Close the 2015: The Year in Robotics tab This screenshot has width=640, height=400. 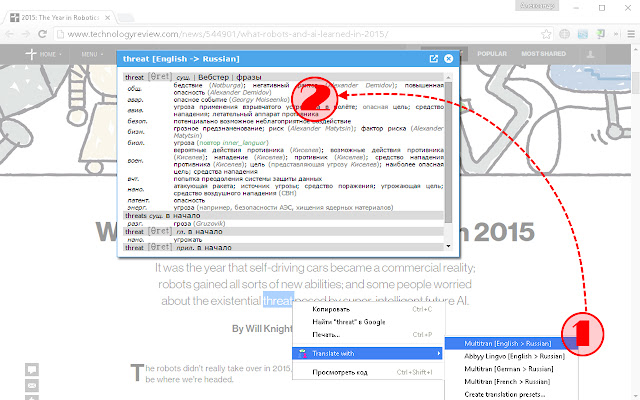coord(107,18)
